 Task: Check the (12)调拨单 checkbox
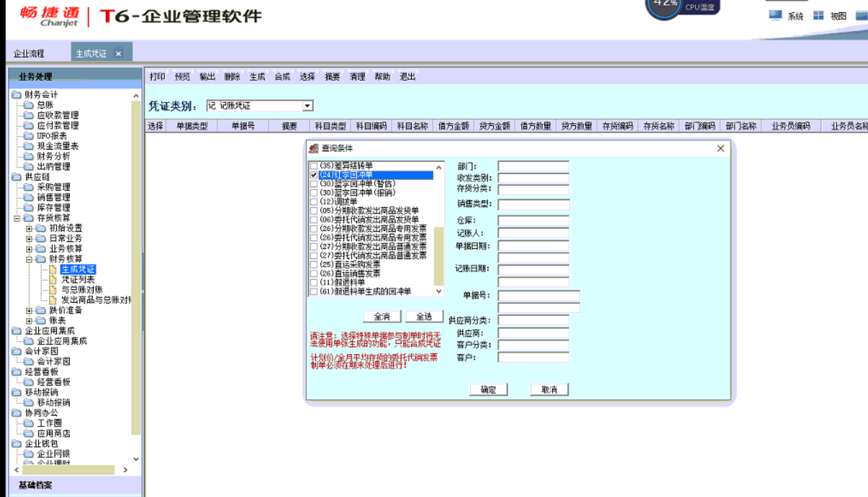coord(314,202)
